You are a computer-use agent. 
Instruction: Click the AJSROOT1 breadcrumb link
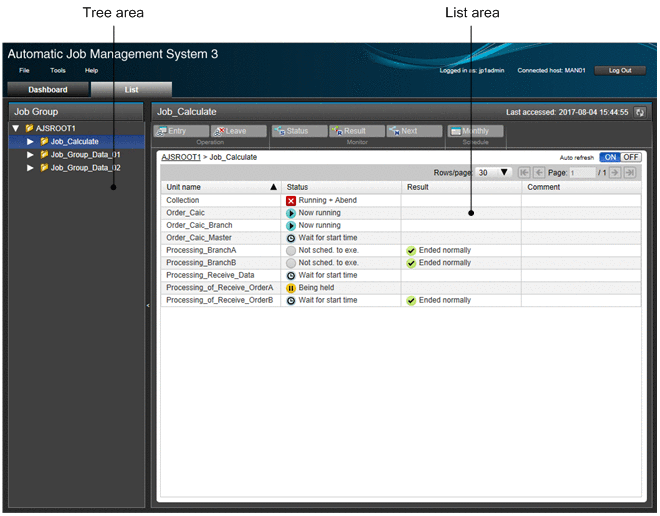[x=181, y=157]
